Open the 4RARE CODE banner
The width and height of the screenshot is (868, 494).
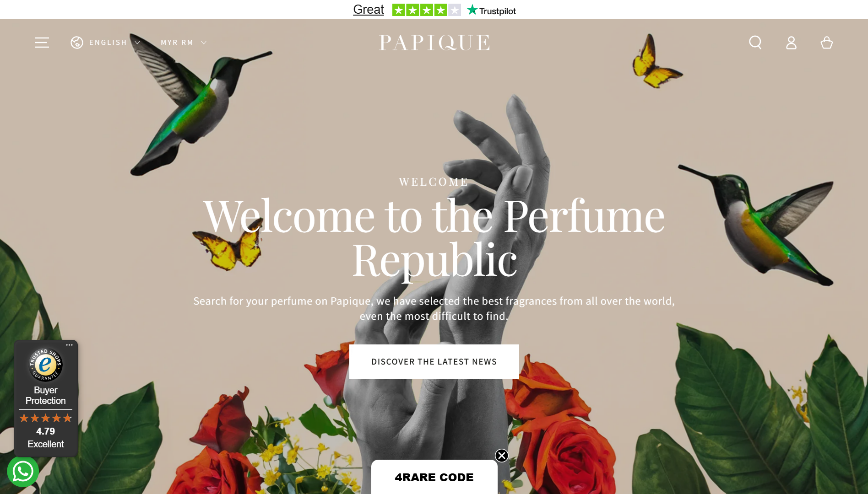pyautogui.click(x=434, y=477)
